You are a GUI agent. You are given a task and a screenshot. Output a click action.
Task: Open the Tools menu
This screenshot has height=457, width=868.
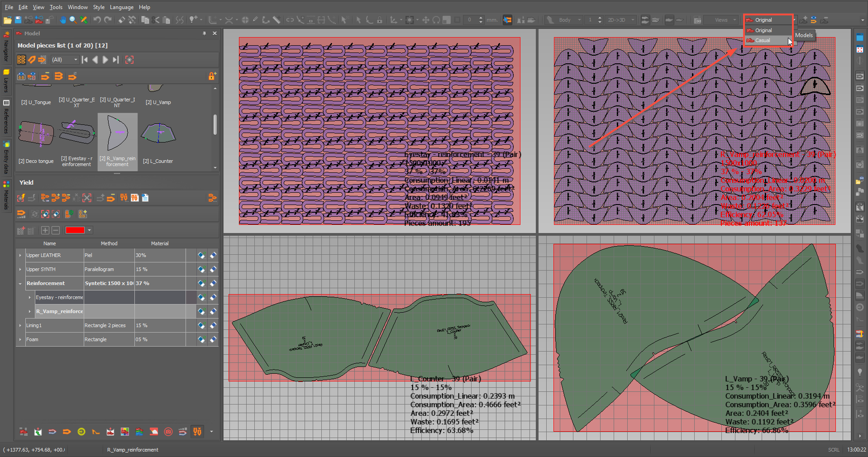[x=56, y=7]
